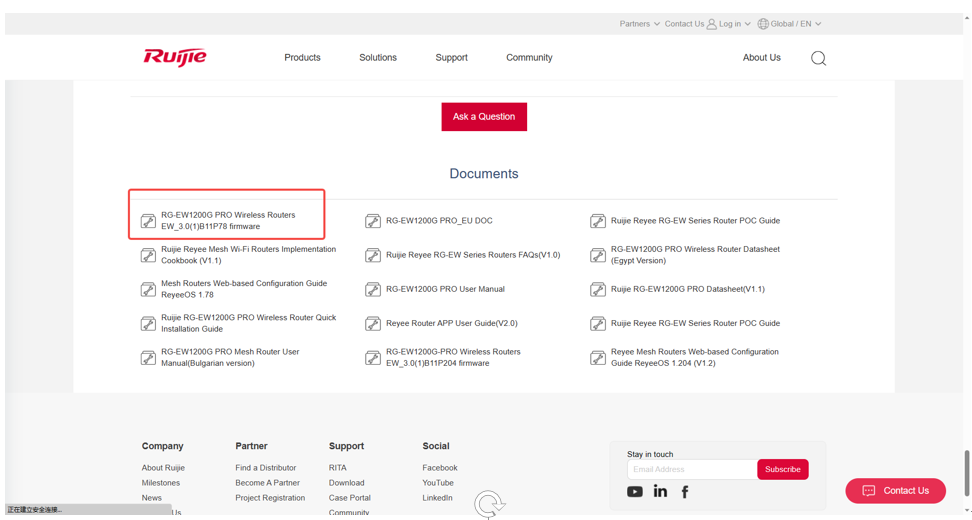Open the Support menu
Image resolution: width=972 pixels, height=520 pixels.
point(451,58)
